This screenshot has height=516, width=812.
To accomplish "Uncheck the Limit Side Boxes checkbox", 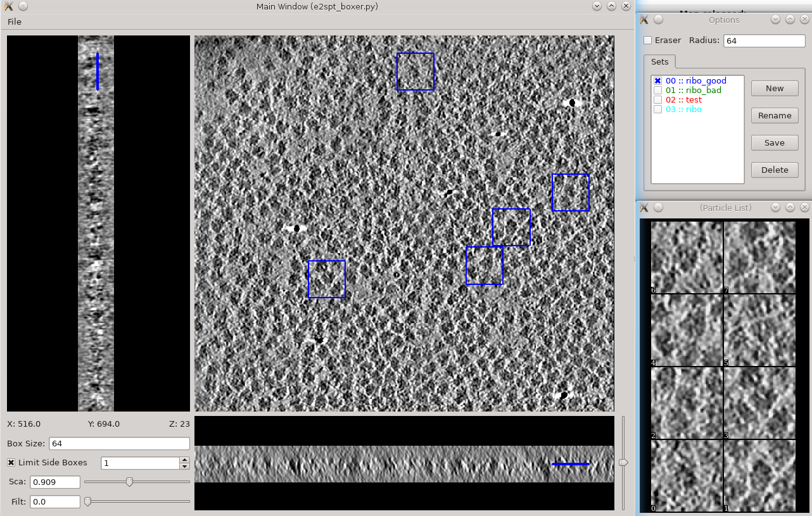I will [11, 463].
